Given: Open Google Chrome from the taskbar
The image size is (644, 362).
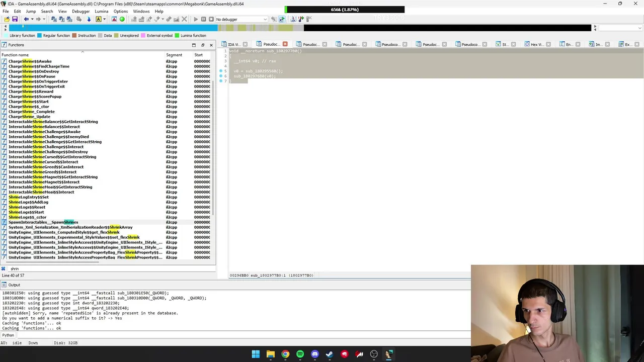Looking at the screenshot, I should click(x=285, y=354).
